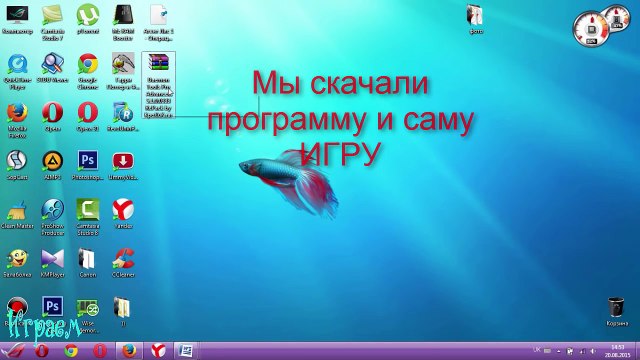The height and width of the screenshot is (360, 640).
Task: Launch the CCleaner desktop shortcut
Action: pyautogui.click(x=123, y=263)
